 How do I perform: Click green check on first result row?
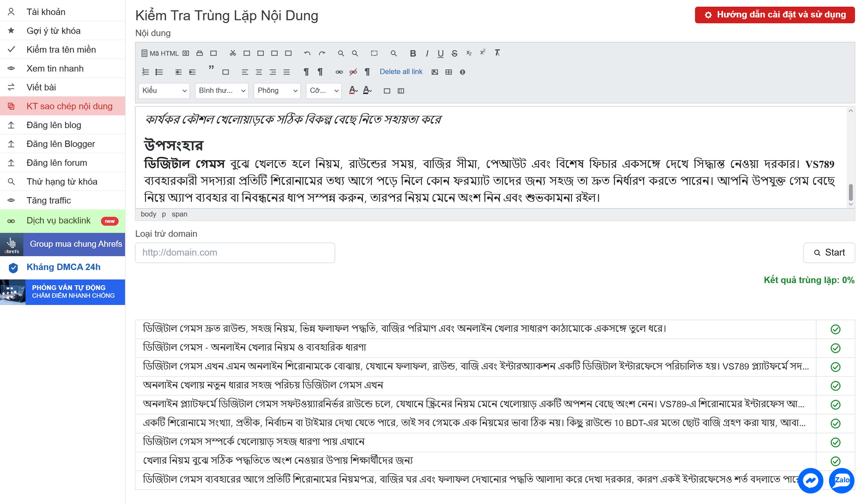(x=835, y=329)
